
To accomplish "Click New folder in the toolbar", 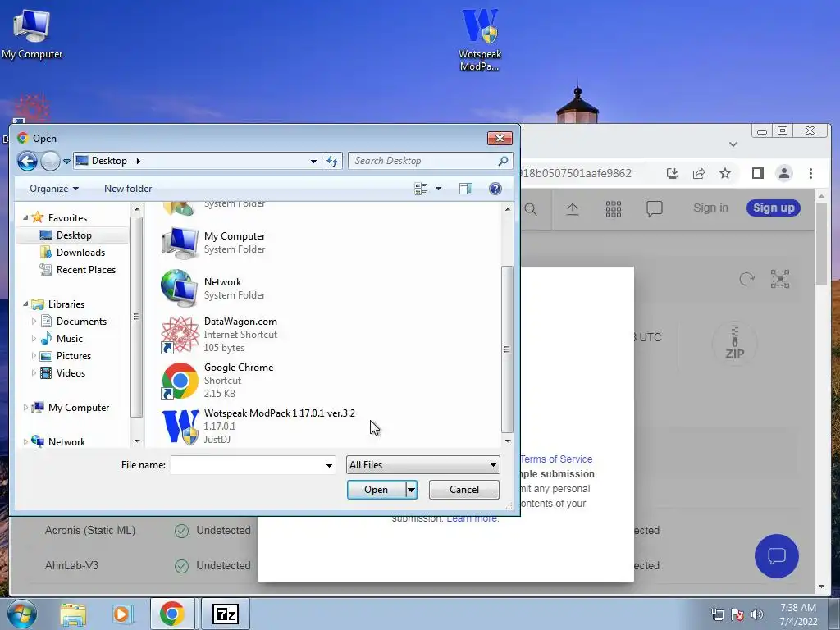I will 128,189.
